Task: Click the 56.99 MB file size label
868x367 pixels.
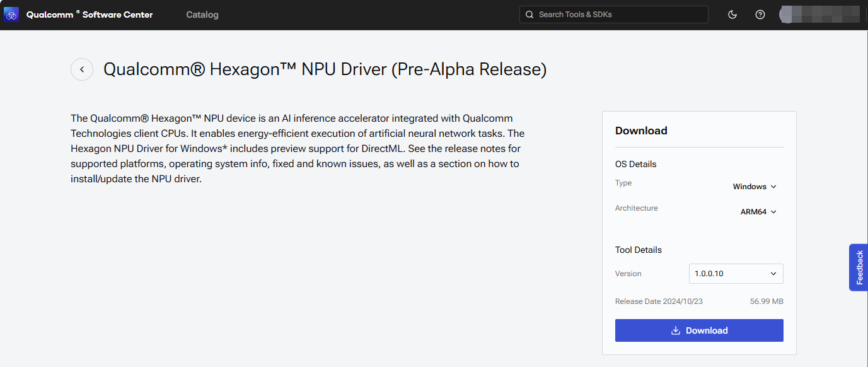Action: [x=767, y=301]
